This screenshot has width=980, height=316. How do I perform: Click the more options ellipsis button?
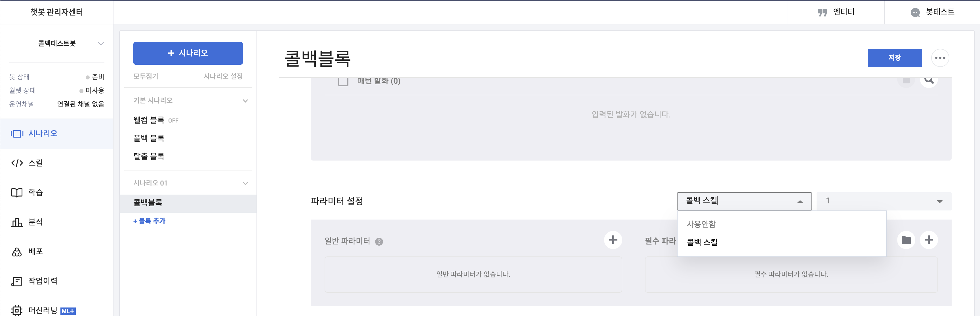tap(940, 58)
